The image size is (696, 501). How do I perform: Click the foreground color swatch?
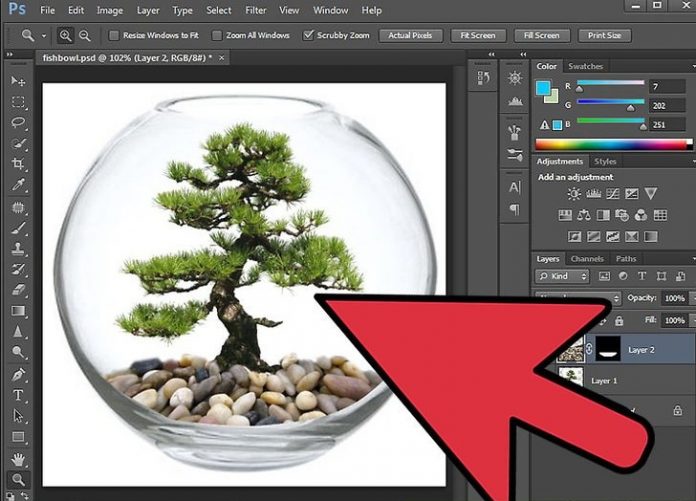coord(544,87)
